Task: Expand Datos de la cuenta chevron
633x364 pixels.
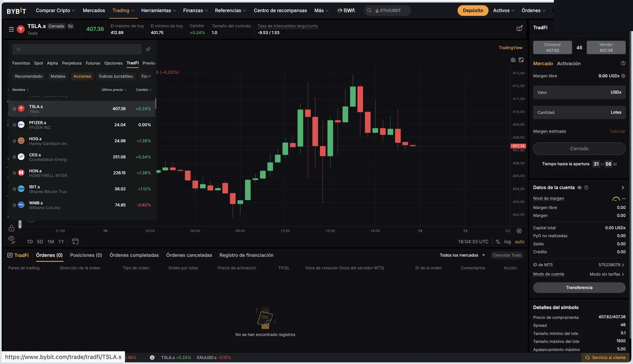Action: pos(623,188)
